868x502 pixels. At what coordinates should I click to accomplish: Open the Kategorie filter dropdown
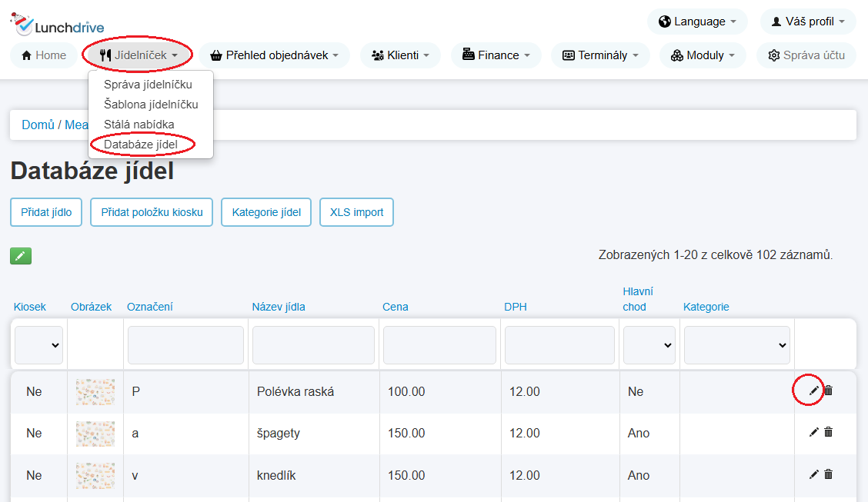(x=737, y=345)
